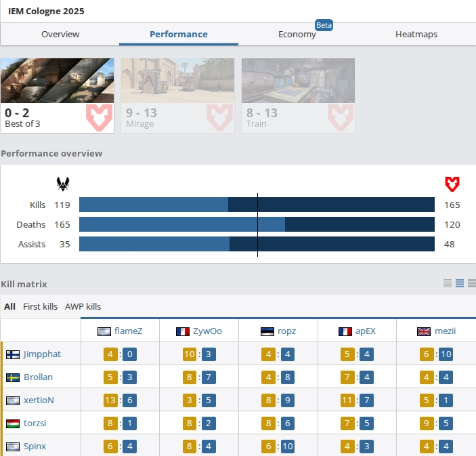476x456 pixels.
Task: Click Vitality kills value 119
Action: (x=62, y=205)
